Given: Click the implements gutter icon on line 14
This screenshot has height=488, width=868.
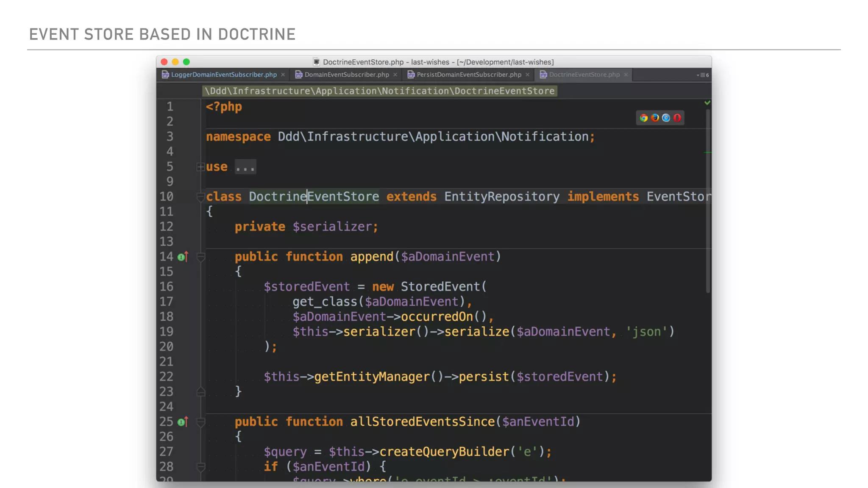Looking at the screenshot, I should 183,257.
